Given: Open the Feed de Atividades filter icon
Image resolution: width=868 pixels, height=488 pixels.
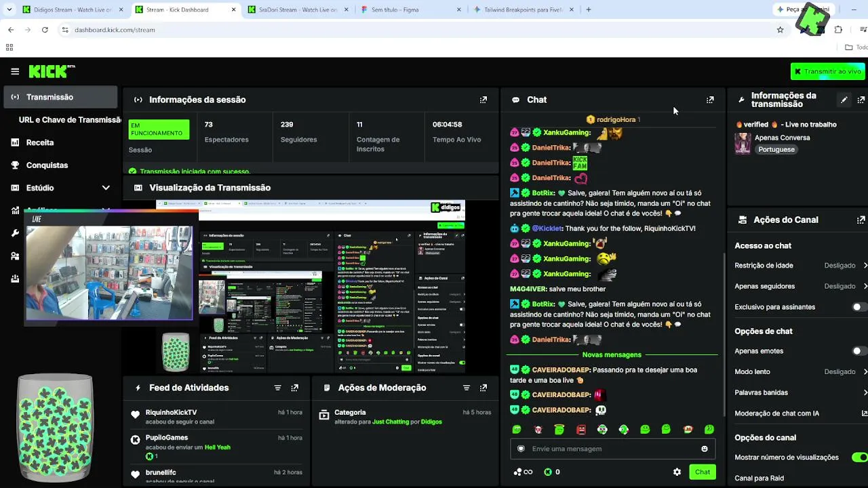Looking at the screenshot, I should tap(277, 388).
